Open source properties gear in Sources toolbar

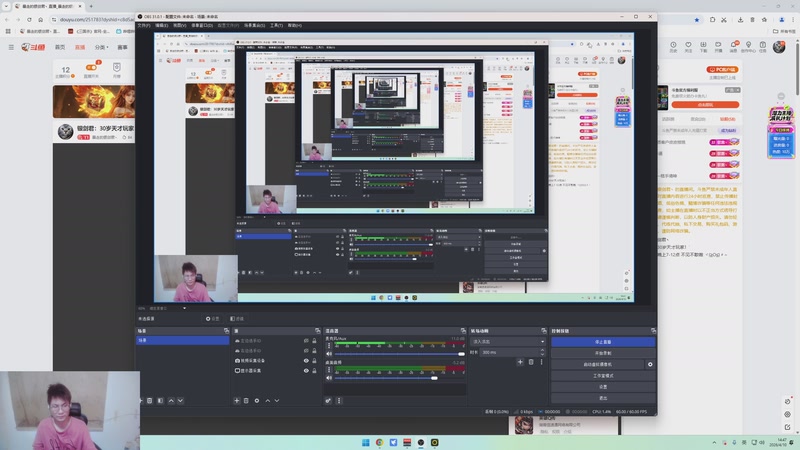point(257,401)
